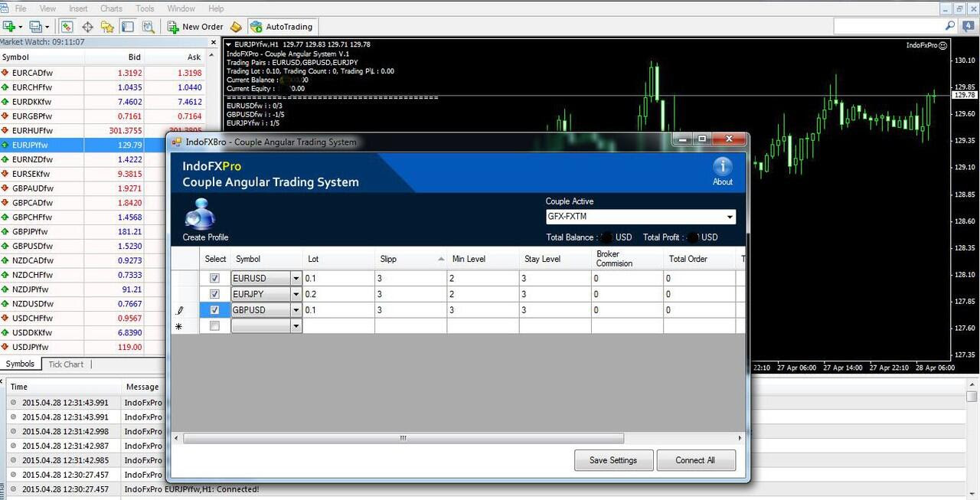The width and height of the screenshot is (980, 500).
Task: Click the GBPUSD Min Level cell
Action: coord(483,310)
